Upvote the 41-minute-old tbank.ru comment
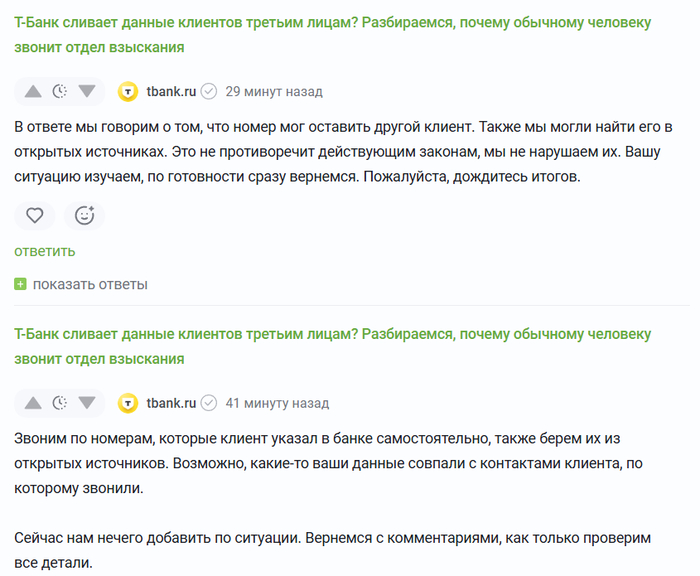The height and width of the screenshot is (576, 700). (33, 403)
